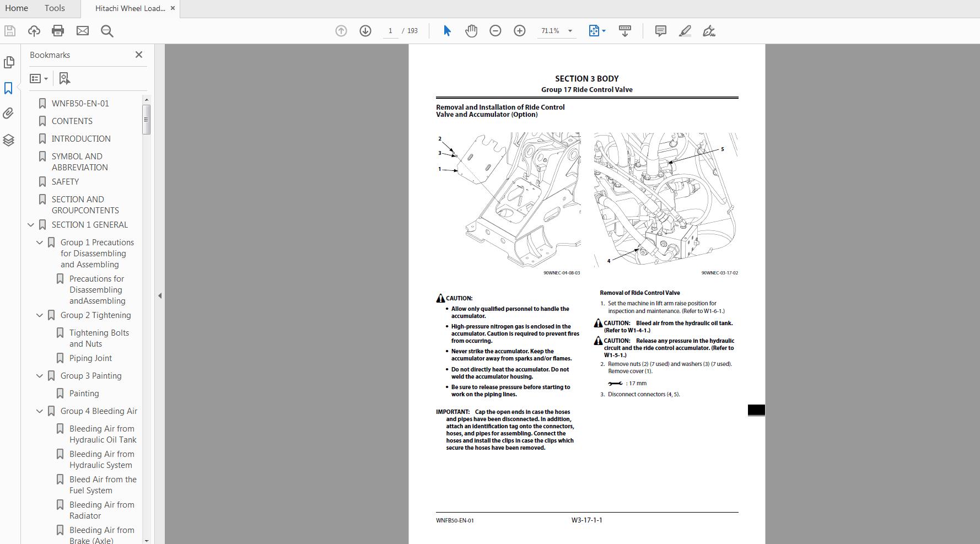Select the Hand tool for panning
Image resolution: width=980 pixels, height=544 pixels.
point(471,30)
